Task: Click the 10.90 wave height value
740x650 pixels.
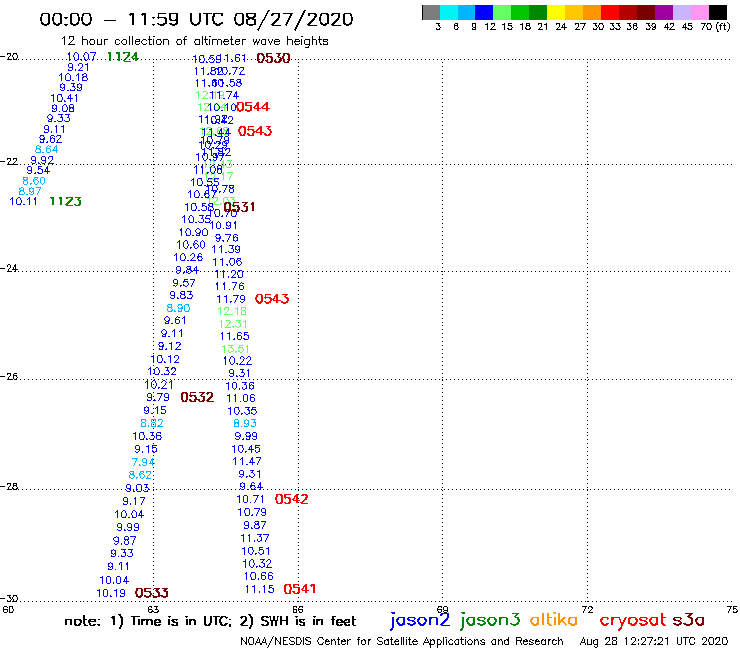Action: [x=193, y=232]
